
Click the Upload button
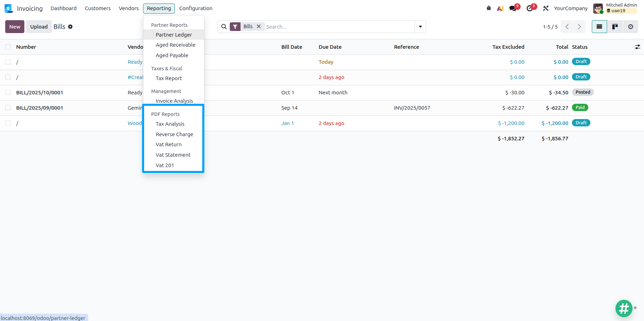coord(39,27)
